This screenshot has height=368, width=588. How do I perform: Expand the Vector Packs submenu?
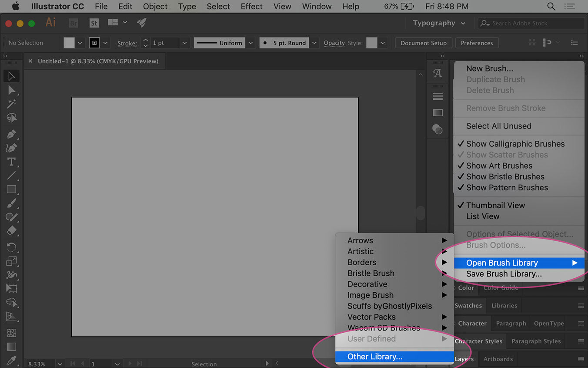[394, 317]
